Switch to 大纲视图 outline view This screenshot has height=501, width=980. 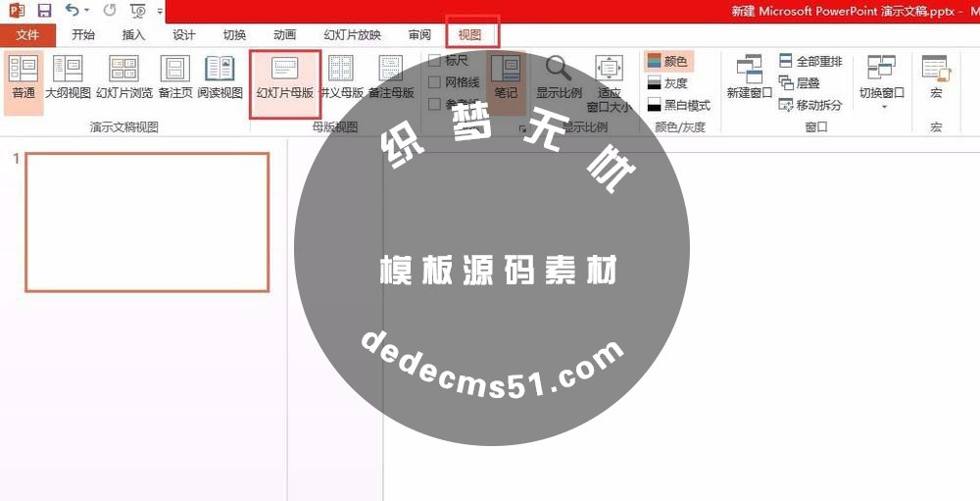click(69, 77)
